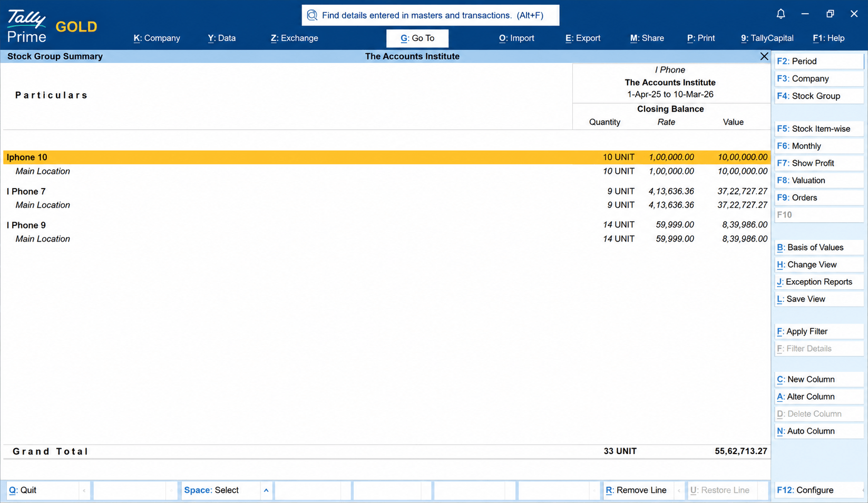Click the Iphone 10 value 10,00,000.00
Viewport: 868px width, 503px height.
[743, 157]
